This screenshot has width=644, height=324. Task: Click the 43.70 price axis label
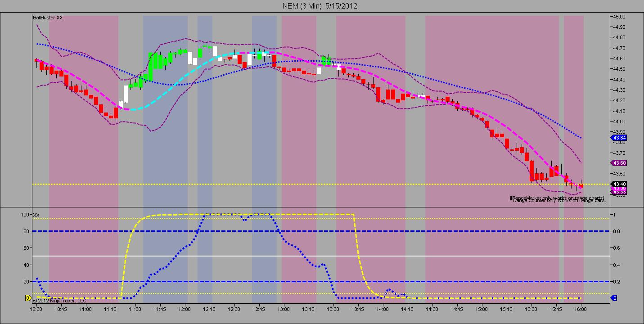click(x=618, y=153)
